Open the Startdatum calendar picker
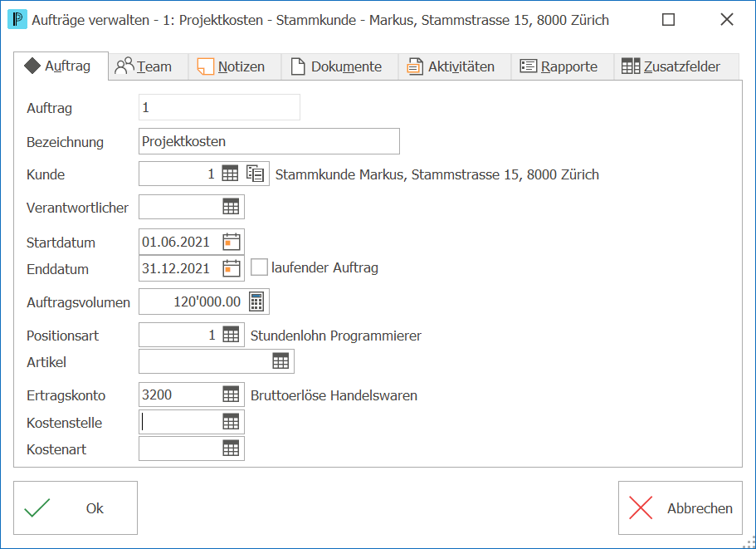 coord(232,242)
